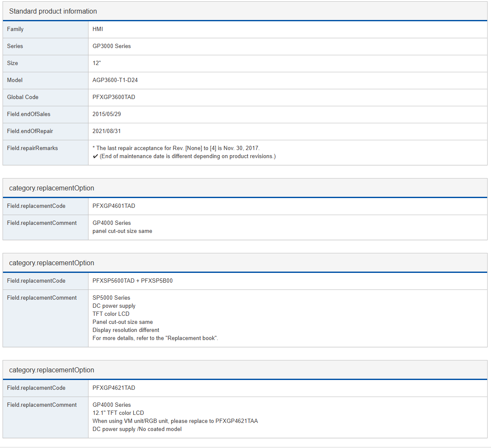This screenshot has height=448, width=491.
Task: Click the "GP3000 Series" value
Action: coord(112,46)
